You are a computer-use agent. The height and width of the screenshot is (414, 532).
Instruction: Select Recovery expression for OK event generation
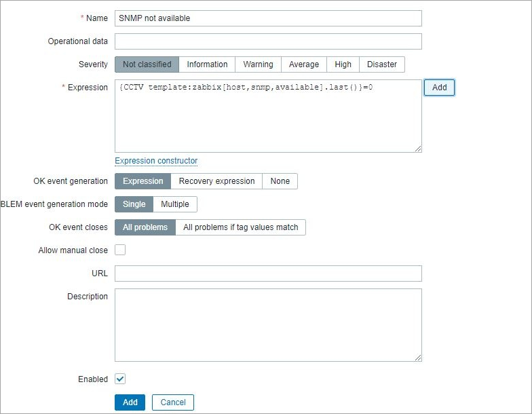click(x=216, y=181)
